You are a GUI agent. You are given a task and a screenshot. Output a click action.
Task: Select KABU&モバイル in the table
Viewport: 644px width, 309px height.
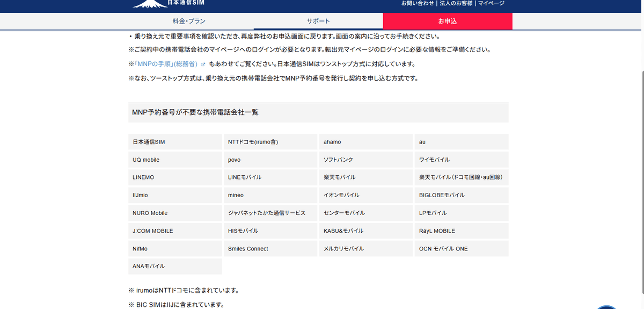pos(365,231)
